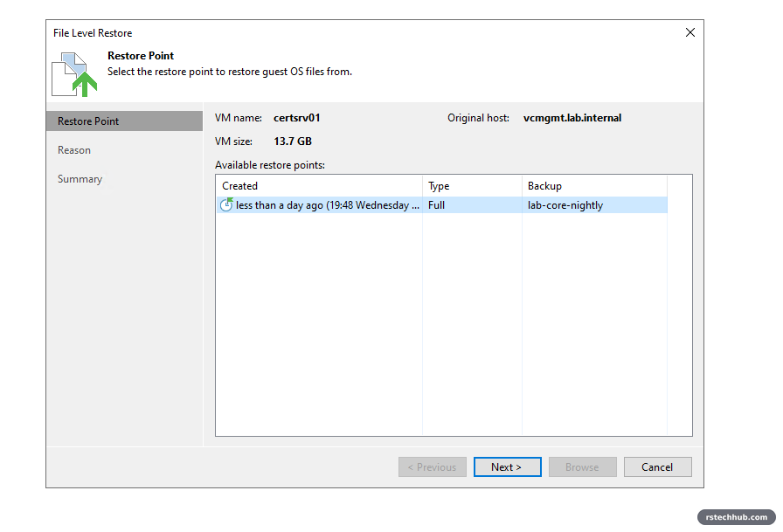The height and width of the screenshot is (532, 783).
Task: Click the 'Select the restore point' description text
Action: coord(230,72)
